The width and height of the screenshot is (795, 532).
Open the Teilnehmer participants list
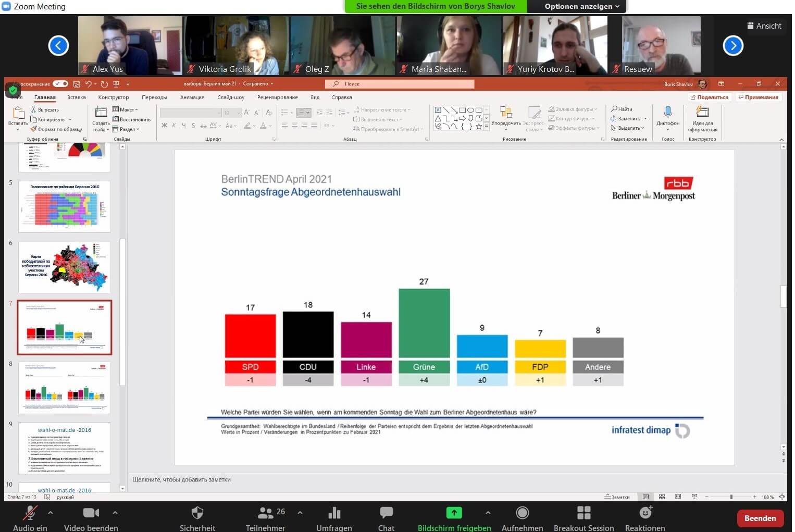click(266, 513)
